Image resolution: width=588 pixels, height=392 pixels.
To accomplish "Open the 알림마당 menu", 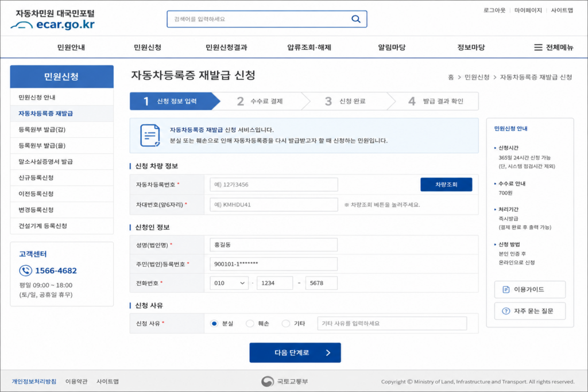I will 392,47.
